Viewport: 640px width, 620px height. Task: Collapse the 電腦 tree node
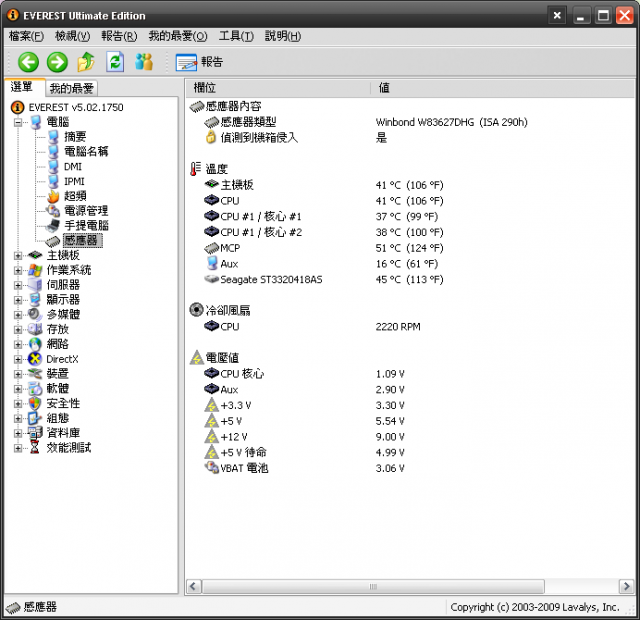(18, 122)
